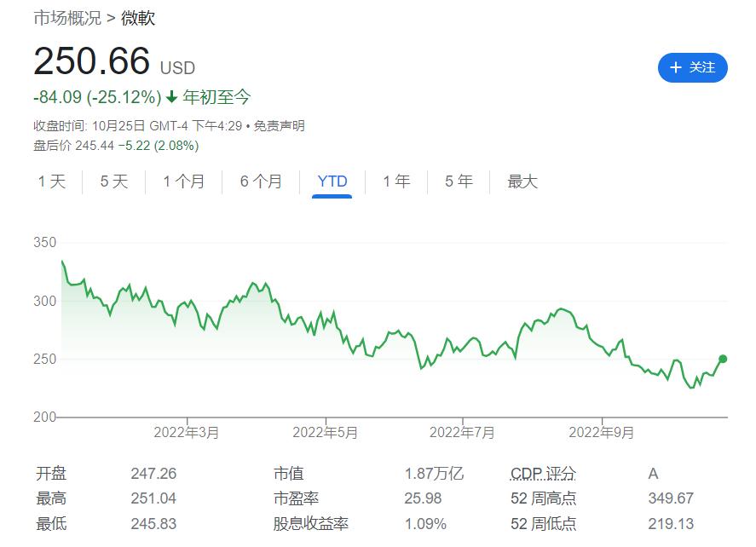Screen dimensions: 756x547
Task: Click the plus icon on the follow button
Action: click(x=676, y=67)
